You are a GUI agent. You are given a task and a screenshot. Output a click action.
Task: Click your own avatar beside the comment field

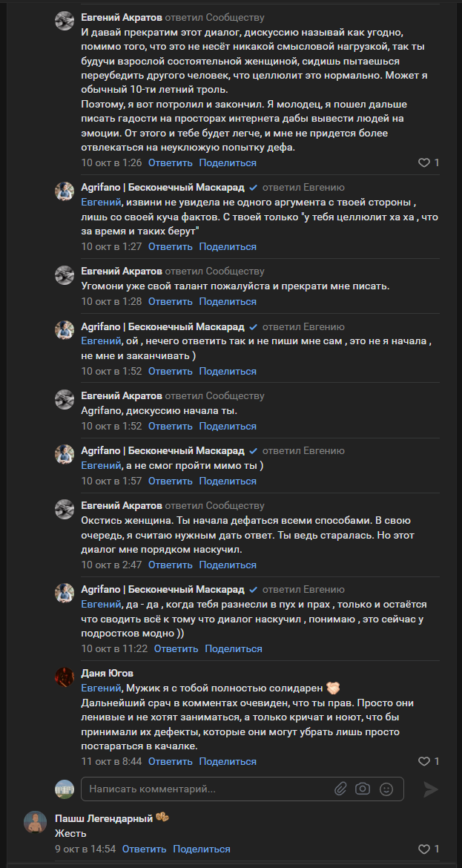(x=64, y=789)
